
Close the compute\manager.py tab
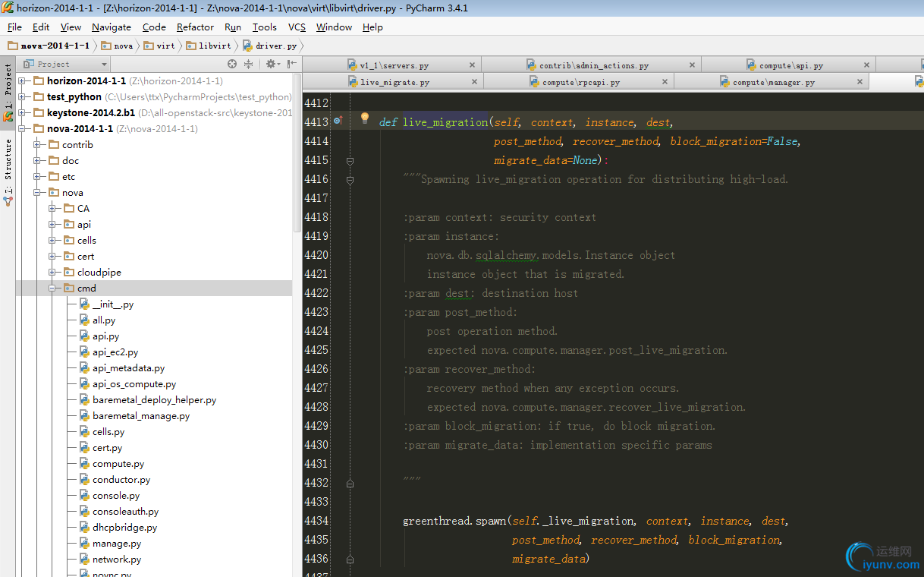point(858,82)
